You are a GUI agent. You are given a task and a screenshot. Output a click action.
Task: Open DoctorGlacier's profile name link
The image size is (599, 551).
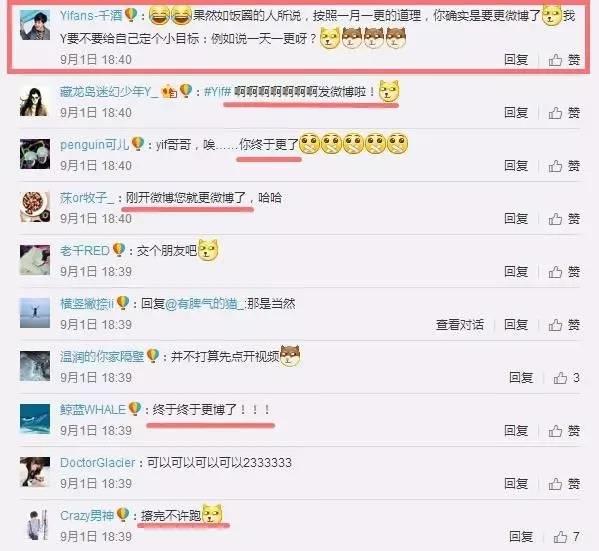click(98, 463)
